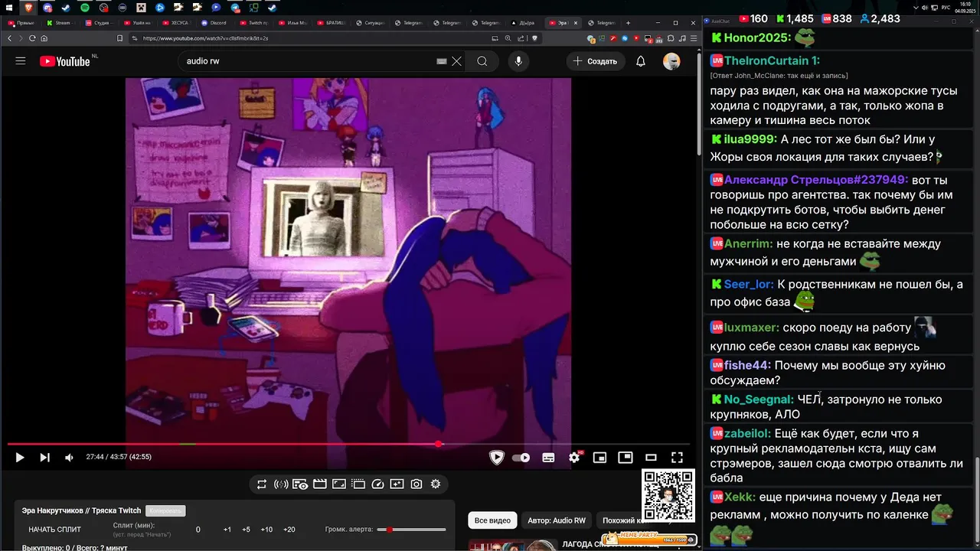Toggle loop in the enhancer toolbar
The height and width of the screenshot is (551, 980).
[262, 484]
